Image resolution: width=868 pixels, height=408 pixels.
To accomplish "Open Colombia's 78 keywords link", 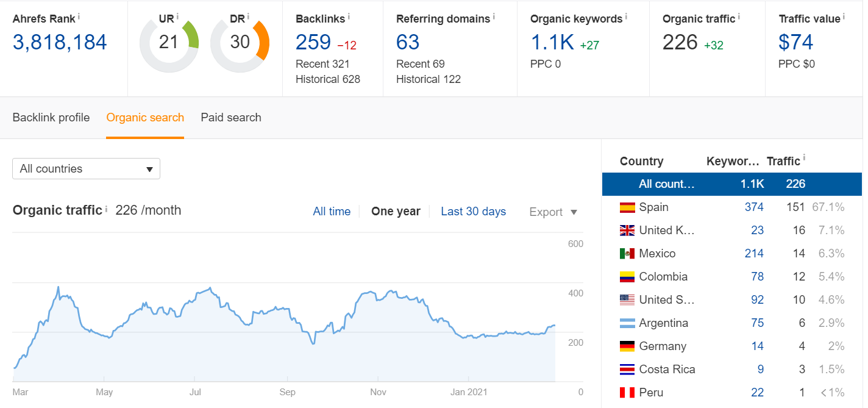I will coord(758,277).
